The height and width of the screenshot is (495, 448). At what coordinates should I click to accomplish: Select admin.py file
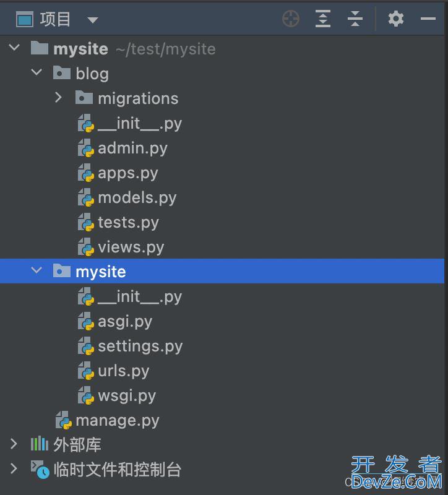(x=222, y=148)
